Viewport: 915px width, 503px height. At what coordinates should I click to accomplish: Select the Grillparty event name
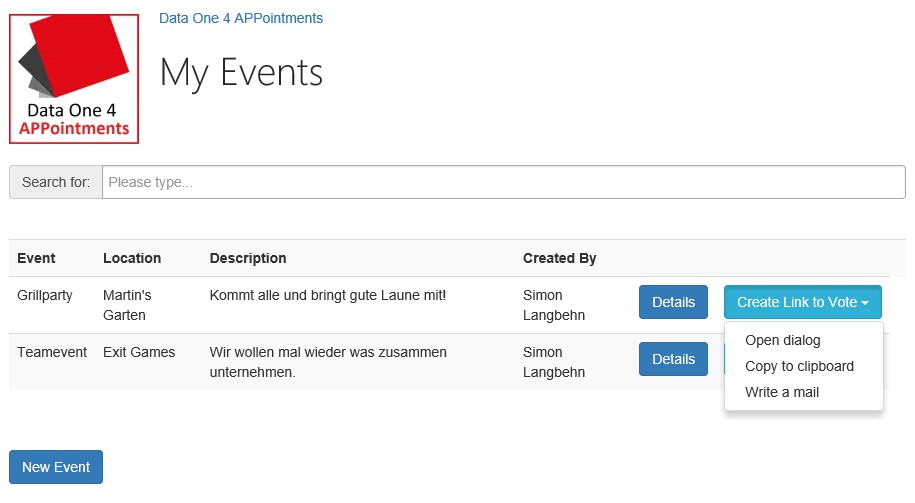45,296
